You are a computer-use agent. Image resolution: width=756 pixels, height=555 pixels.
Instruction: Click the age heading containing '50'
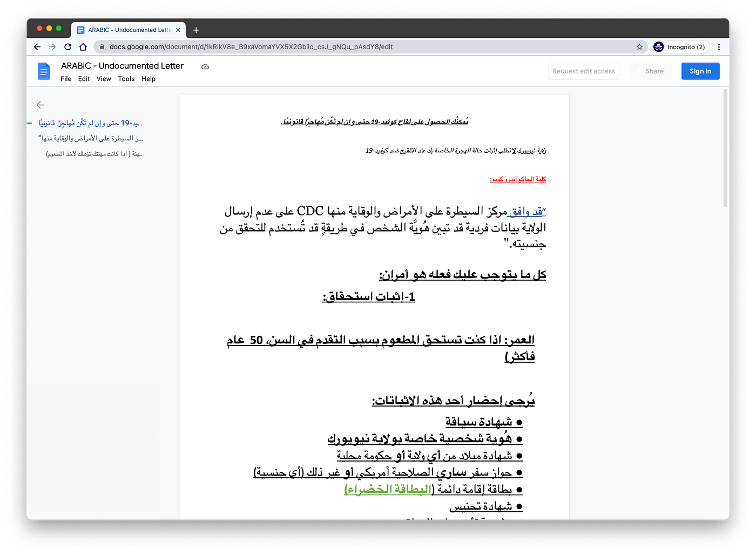click(x=381, y=348)
